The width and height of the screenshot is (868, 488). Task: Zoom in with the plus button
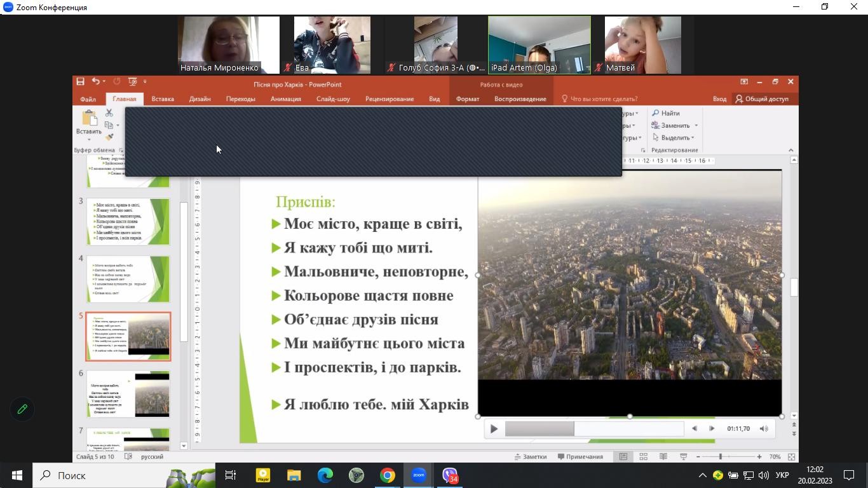click(759, 457)
